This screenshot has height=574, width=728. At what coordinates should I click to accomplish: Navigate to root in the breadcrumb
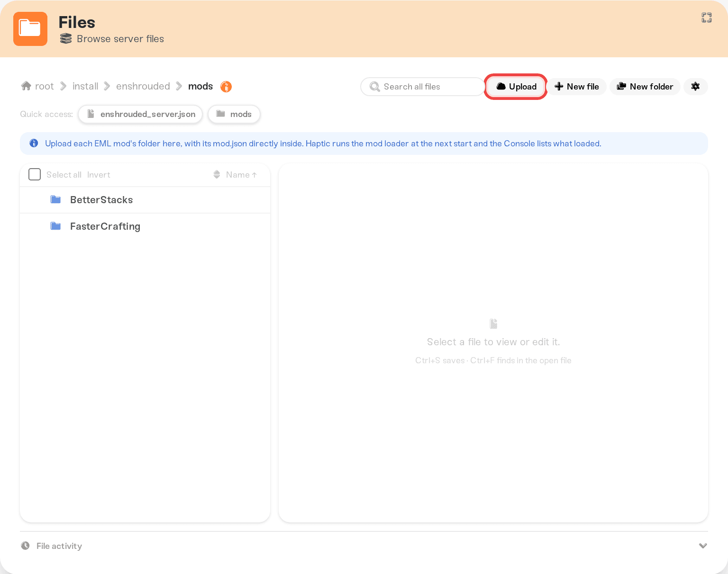click(45, 86)
